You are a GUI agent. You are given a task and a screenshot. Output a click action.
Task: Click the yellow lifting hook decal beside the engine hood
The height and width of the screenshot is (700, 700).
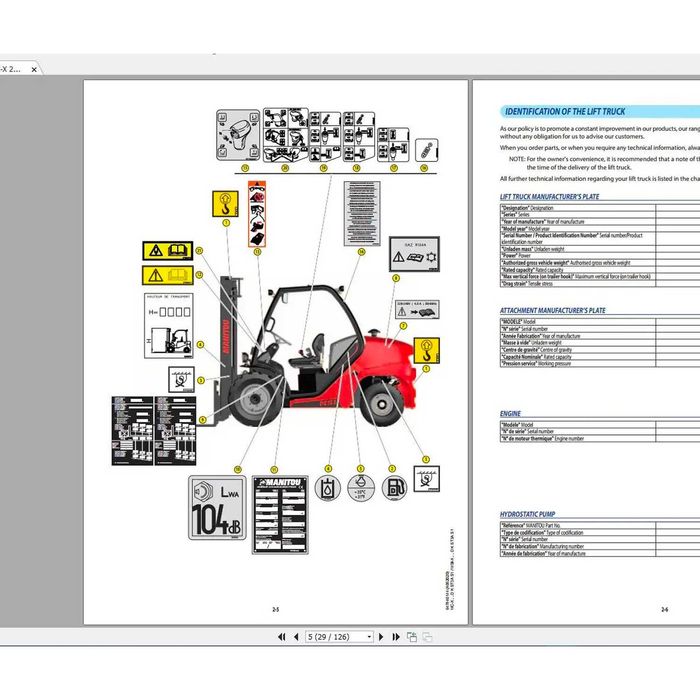tap(427, 350)
